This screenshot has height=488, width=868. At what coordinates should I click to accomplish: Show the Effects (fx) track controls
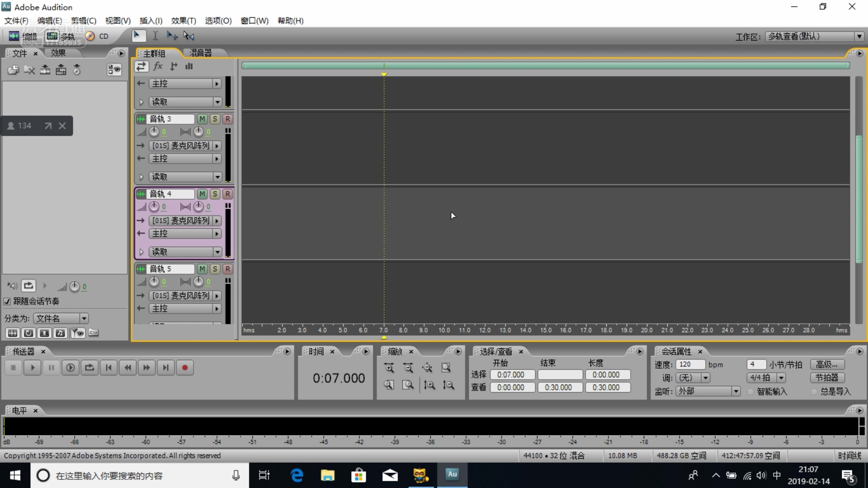point(158,66)
